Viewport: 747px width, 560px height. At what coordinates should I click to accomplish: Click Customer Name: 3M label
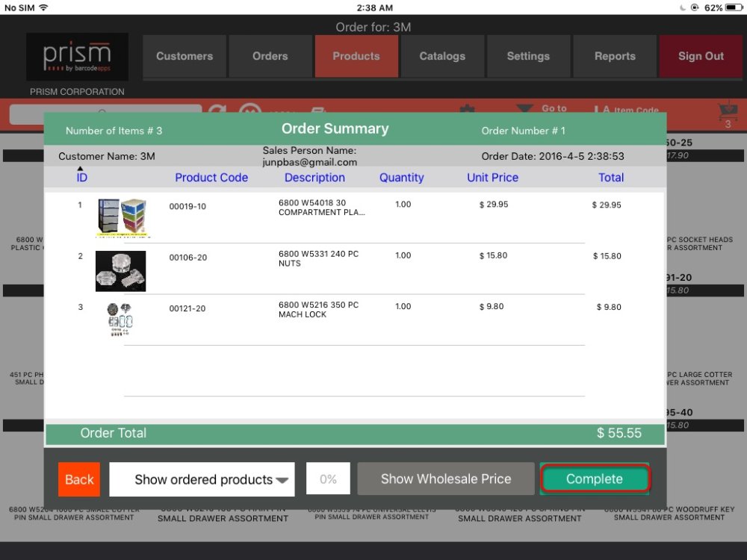[107, 156]
